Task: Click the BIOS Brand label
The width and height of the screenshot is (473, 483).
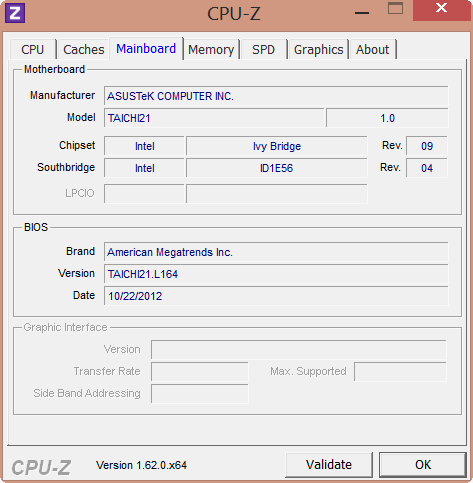Action: pos(80,251)
